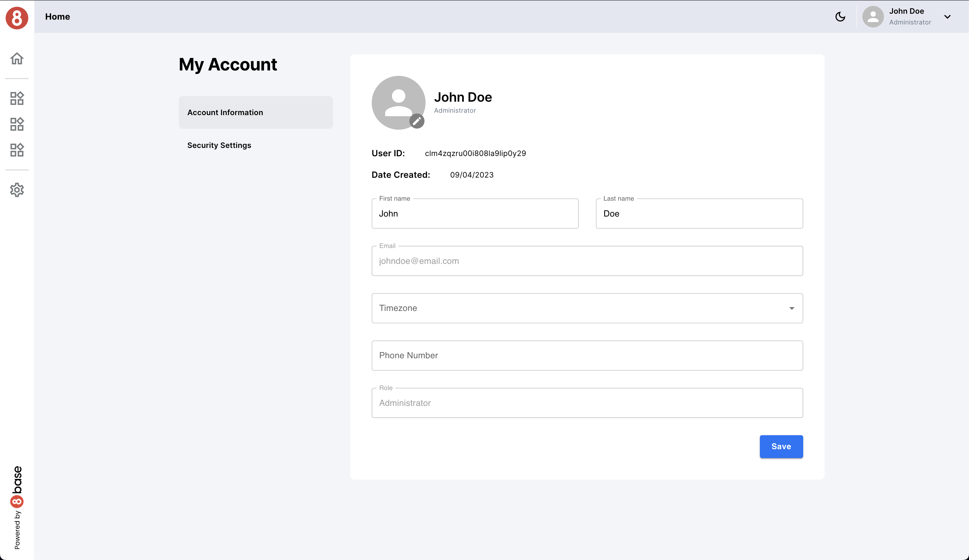This screenshot has height=560, width=969.
Task: Open the second widgets grid sidebar icon
Action: tap(17, 124)
